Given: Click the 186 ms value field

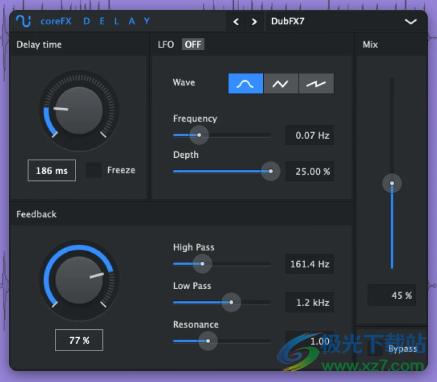Looking at the screenshot, I should click(x=52, y=170).
